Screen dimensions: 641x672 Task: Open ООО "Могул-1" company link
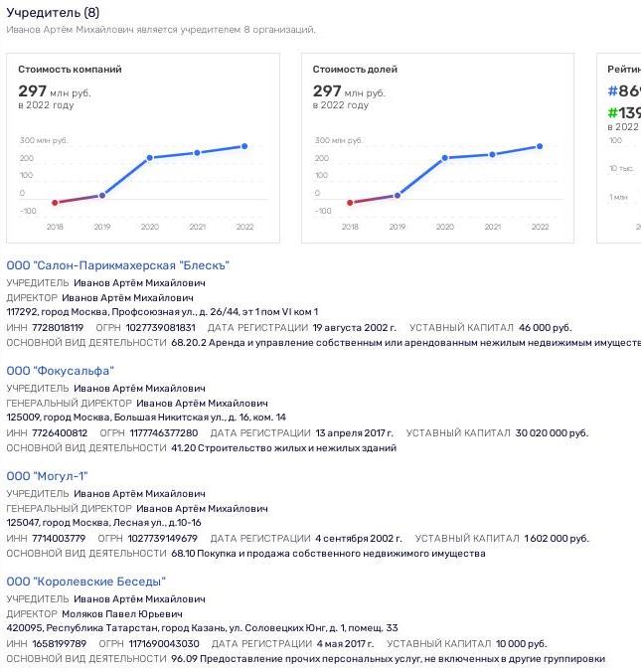click(x=47, y=476)
